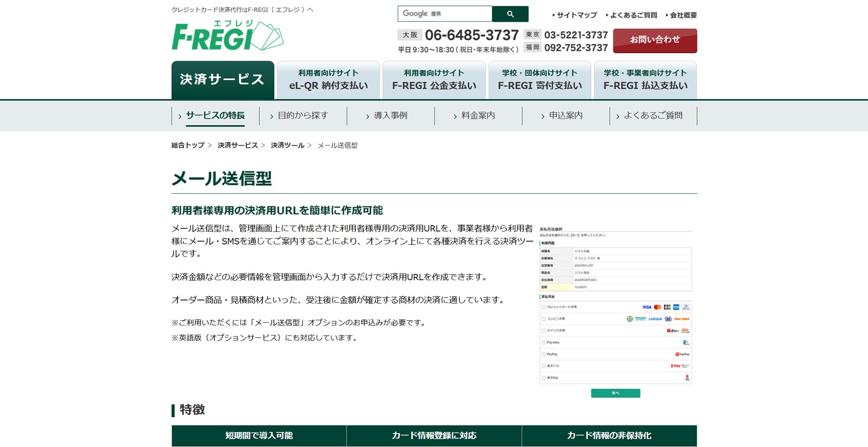868x447 pixels.
Task: Click the Fukuoka phone number 092-752-3737
Action: 576,48
